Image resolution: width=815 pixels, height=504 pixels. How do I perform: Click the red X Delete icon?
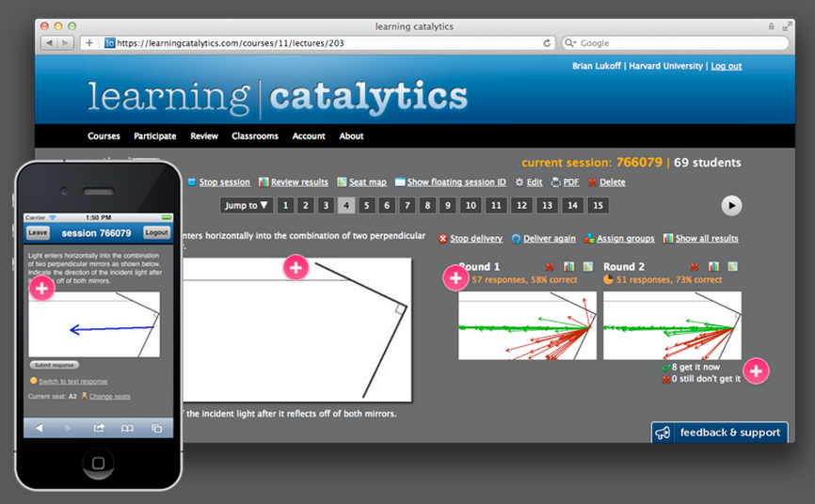click(x=592, y=181)
